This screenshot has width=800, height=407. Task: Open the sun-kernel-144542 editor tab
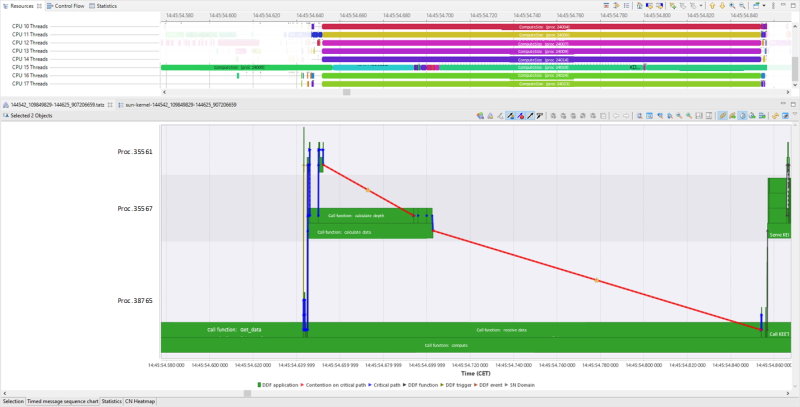[177, 104]
